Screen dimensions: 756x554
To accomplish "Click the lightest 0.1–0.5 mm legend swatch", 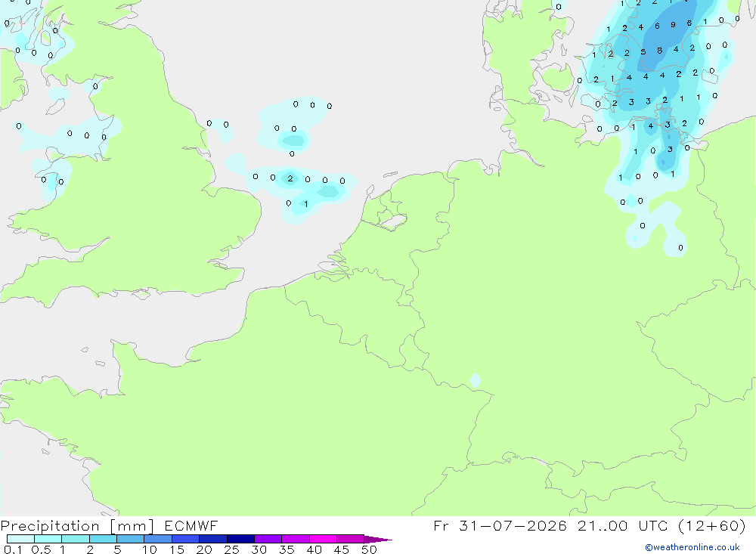I will click(x=20, y=539).
